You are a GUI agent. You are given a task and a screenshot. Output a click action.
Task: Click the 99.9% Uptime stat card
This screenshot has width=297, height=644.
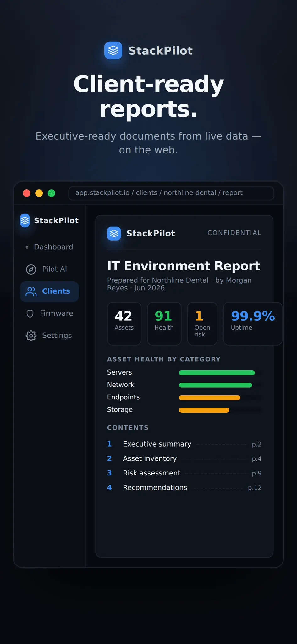coord(253,324)
